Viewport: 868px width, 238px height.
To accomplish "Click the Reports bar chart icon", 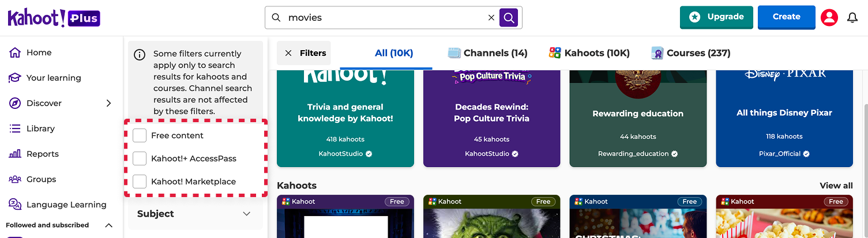I will (15, 154).
